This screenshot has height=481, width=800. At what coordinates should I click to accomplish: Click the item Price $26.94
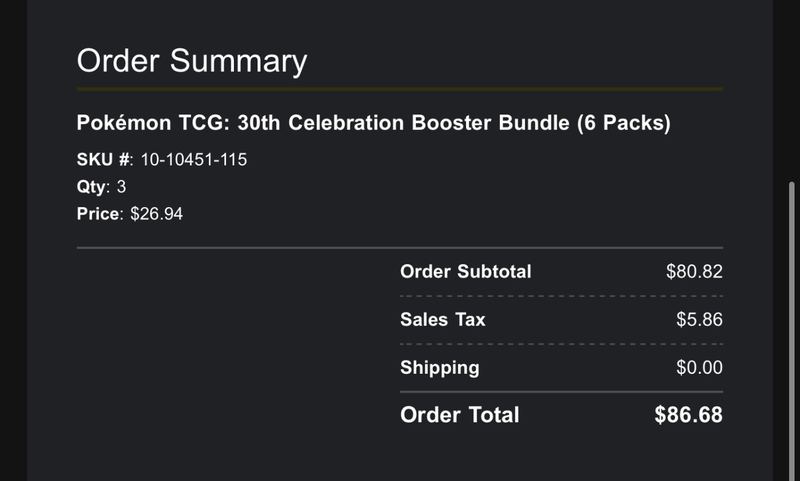click(x=156, y=214)
